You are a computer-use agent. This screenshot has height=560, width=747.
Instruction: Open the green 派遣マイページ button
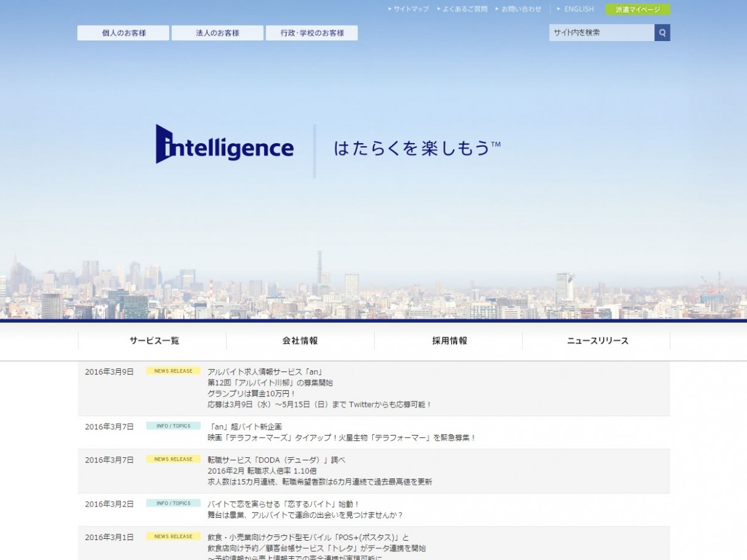637,9
